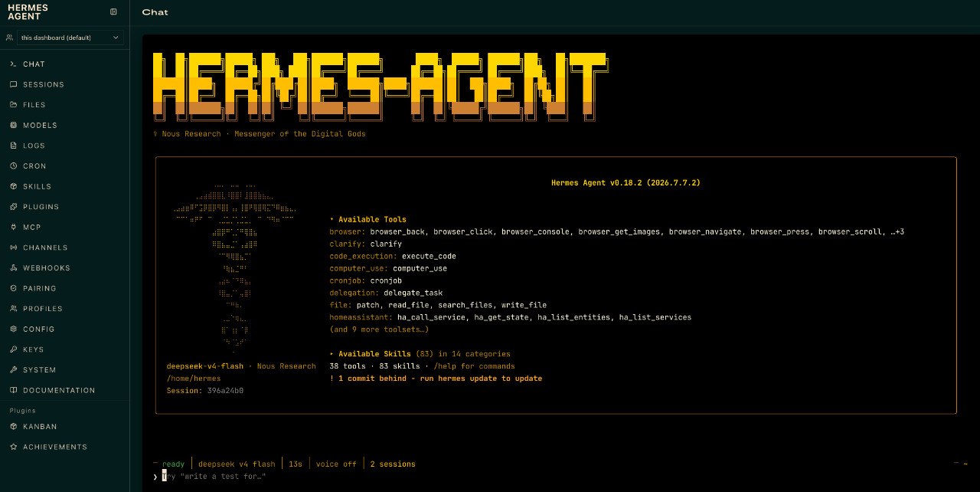Open the Sessions page
The width and height of the screenshot is (980, 492).
point(65,84)
